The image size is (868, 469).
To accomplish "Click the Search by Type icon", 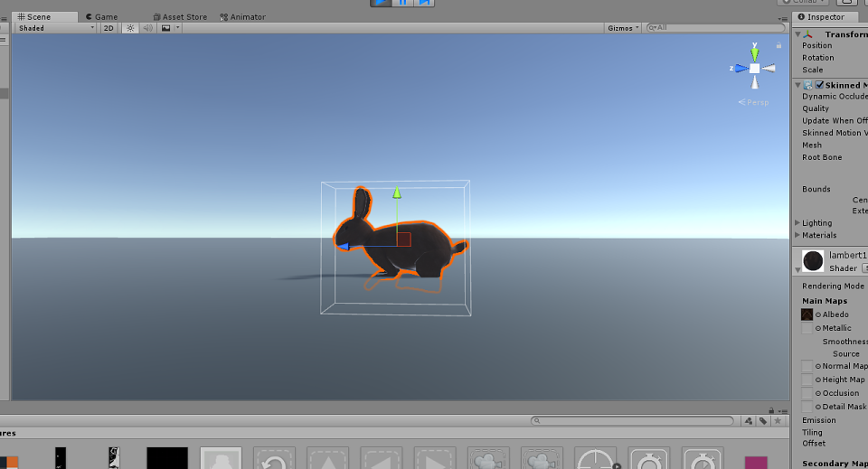I will click(x=749, y=421).
